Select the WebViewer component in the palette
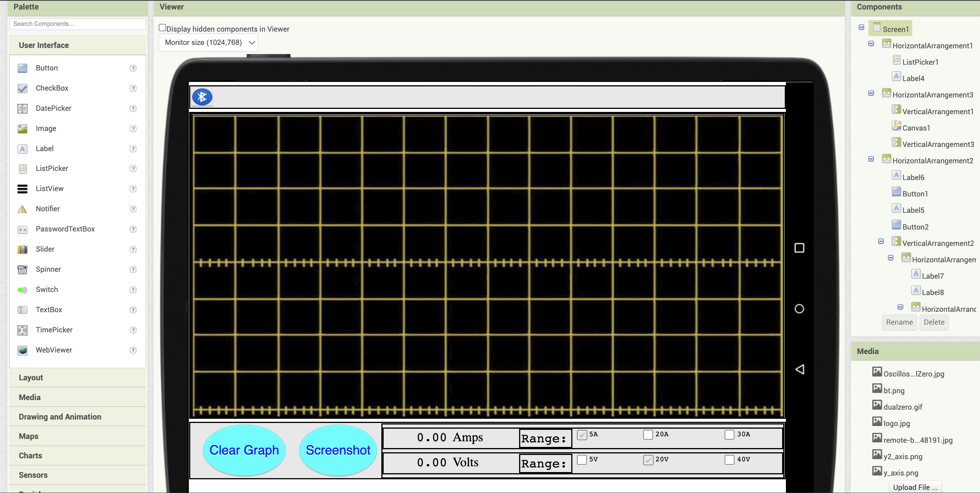Viewport: 980px width, 493px height. coord(54,349)
